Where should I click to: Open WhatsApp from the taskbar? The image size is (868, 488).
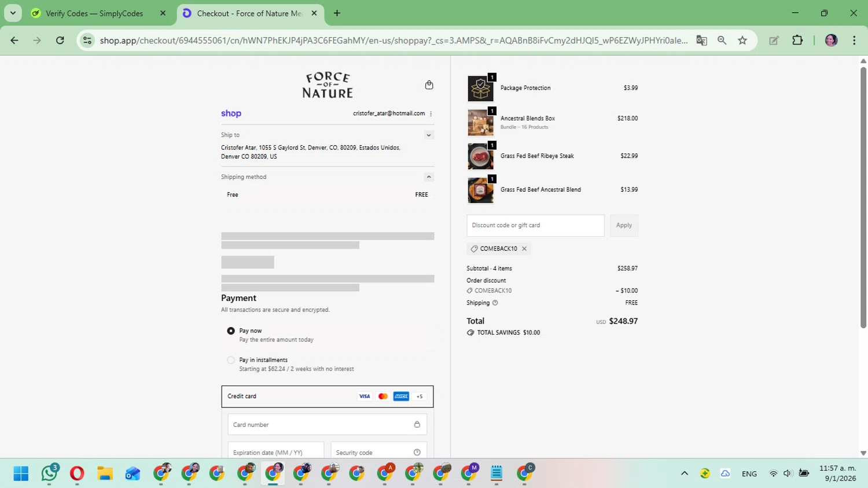click(x=49, y=474)
